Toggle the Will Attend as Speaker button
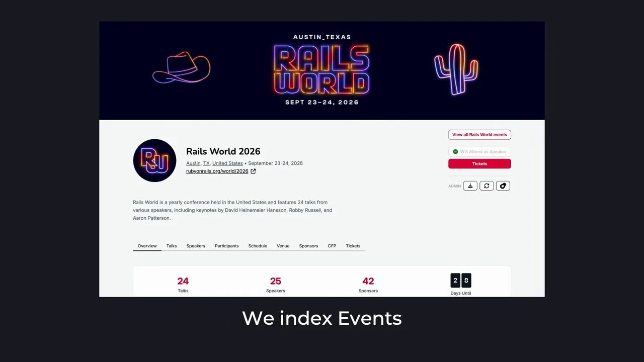Viewport: 644px width, 362px height. pyautogui.click(x=479, y=151)
